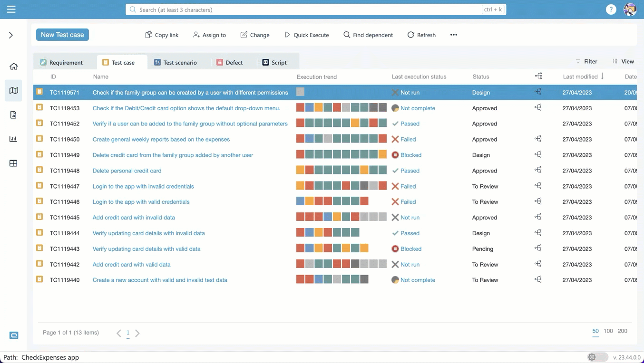The height and width of the screenshot is (363, 644).
Task: Open the more options ellipsis menu
Action: (454, 35)
